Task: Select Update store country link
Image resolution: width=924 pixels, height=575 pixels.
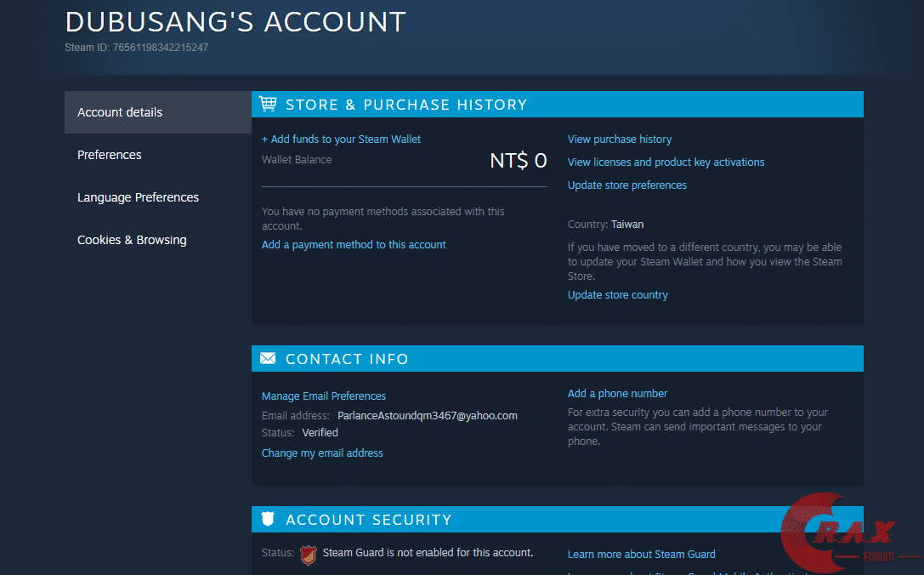Action: coord(618,295)
